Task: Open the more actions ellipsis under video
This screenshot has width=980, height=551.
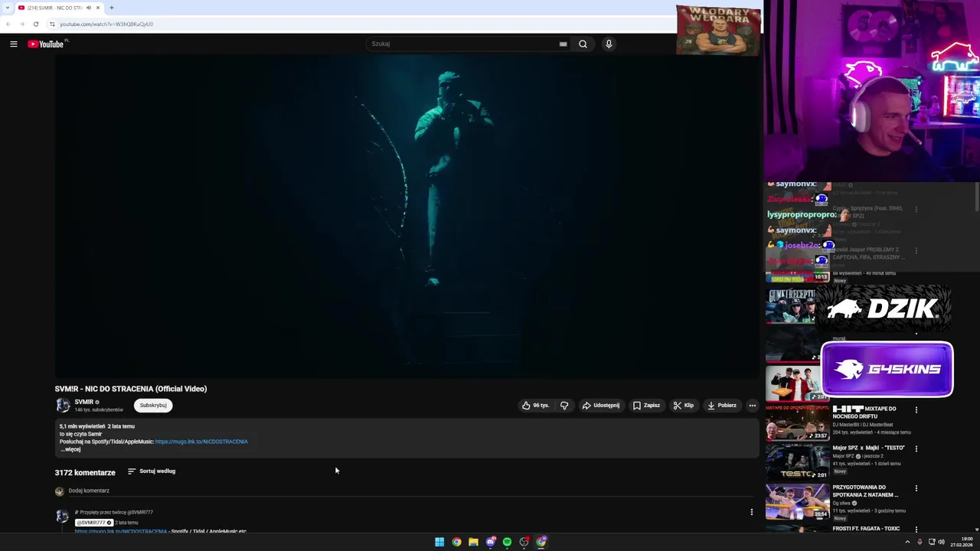Action: click(x=752, y=406)
